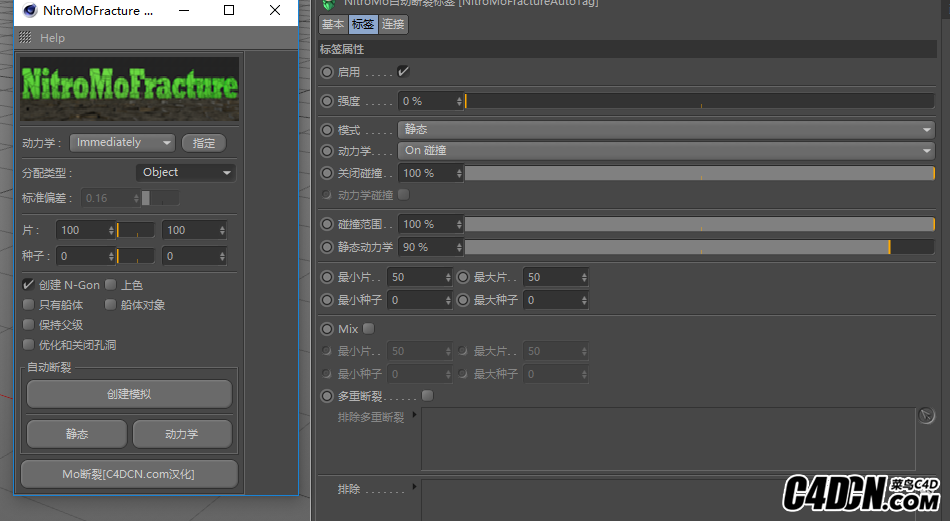Switch to the 标签 tab
This screenshot has height=521, width=950.
(362, 24)
